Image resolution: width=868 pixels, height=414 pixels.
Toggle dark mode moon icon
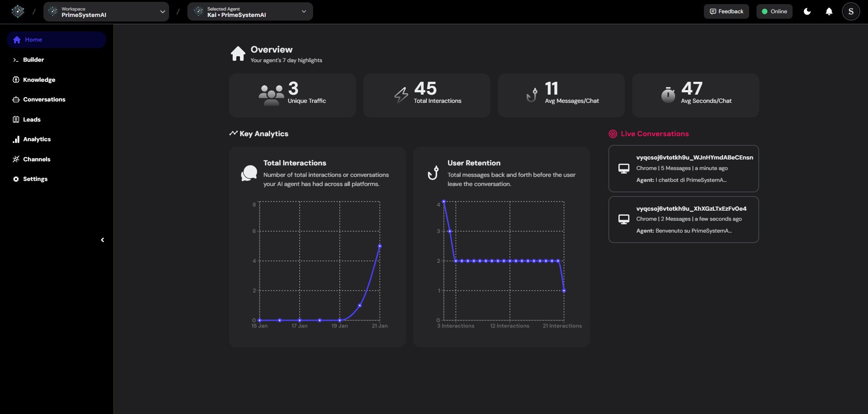click(807, 11)
